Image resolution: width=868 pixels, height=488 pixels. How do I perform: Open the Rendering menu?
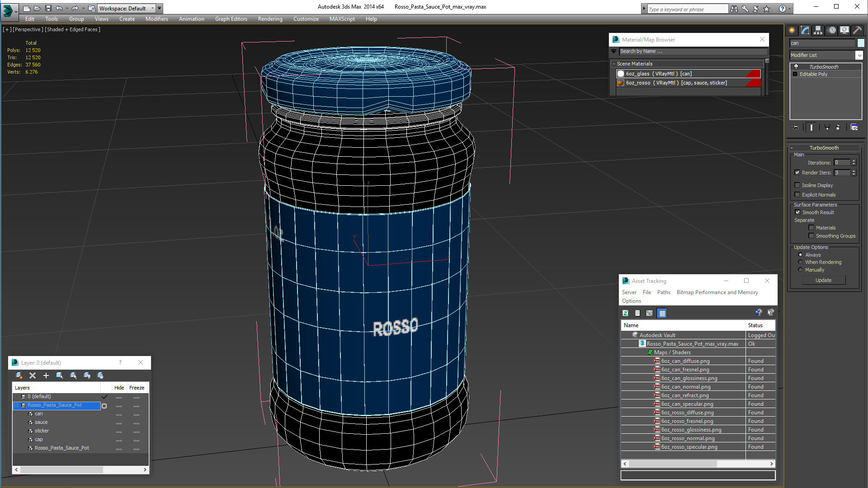pos(270,19)
